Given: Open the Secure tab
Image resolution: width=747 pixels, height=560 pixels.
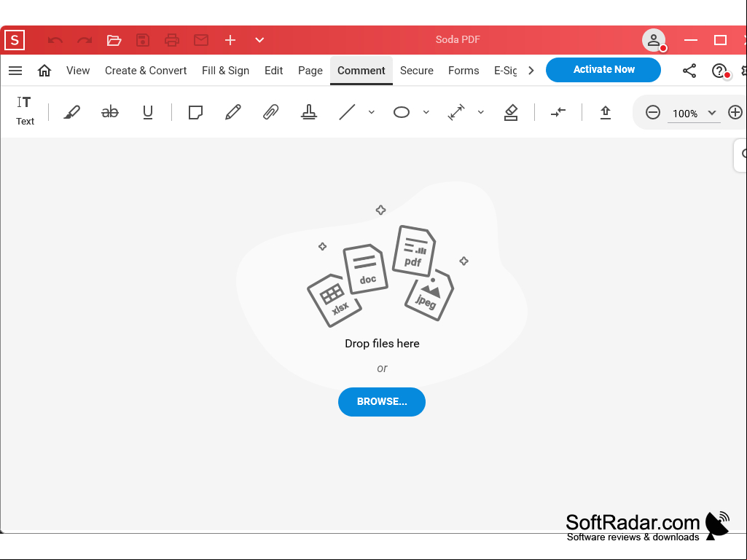Looking at the screenshot, I should click(417, 71).
